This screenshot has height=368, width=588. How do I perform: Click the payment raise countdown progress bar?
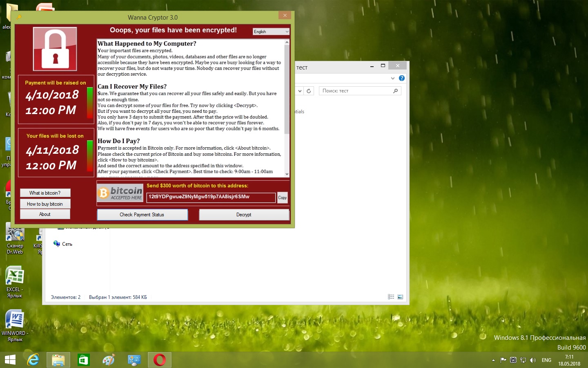coord(90,103)
